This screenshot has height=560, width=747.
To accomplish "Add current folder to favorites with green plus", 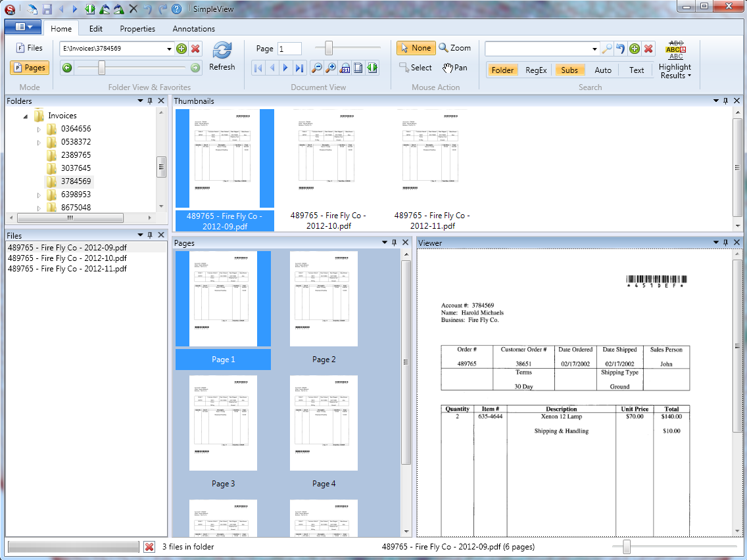I will click(181, 49).
